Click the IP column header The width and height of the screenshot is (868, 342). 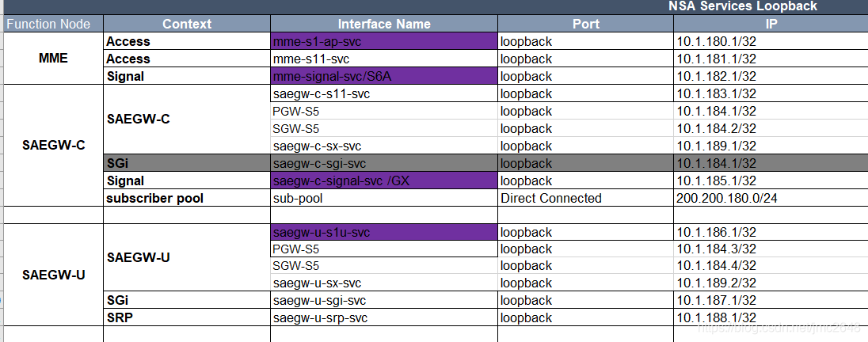tap(771, 24)
